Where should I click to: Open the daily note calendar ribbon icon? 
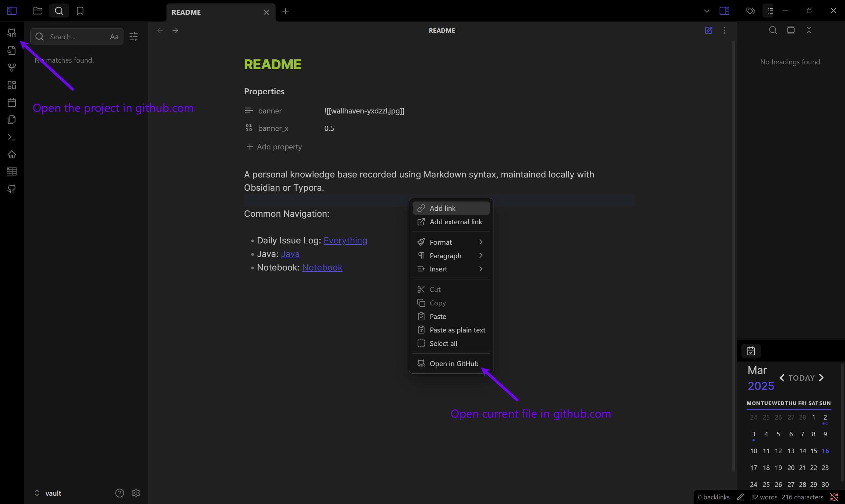(12, 102)
